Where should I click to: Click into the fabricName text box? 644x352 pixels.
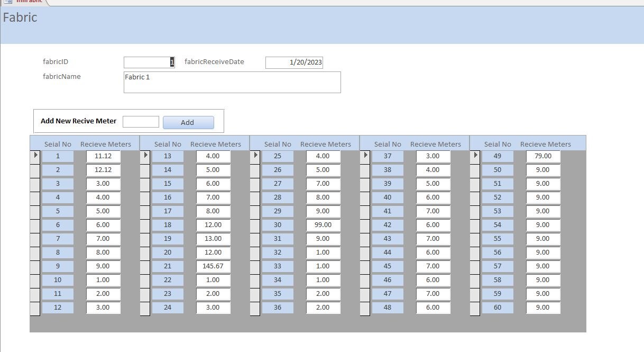(x=232, y=82)
